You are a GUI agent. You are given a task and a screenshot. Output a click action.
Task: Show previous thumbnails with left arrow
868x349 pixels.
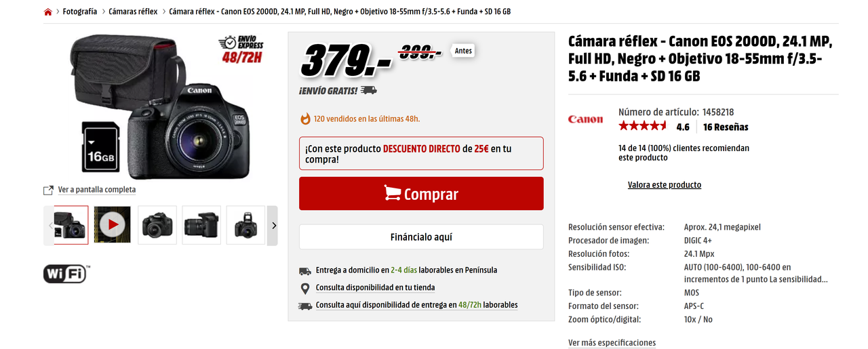click(50, 226)
